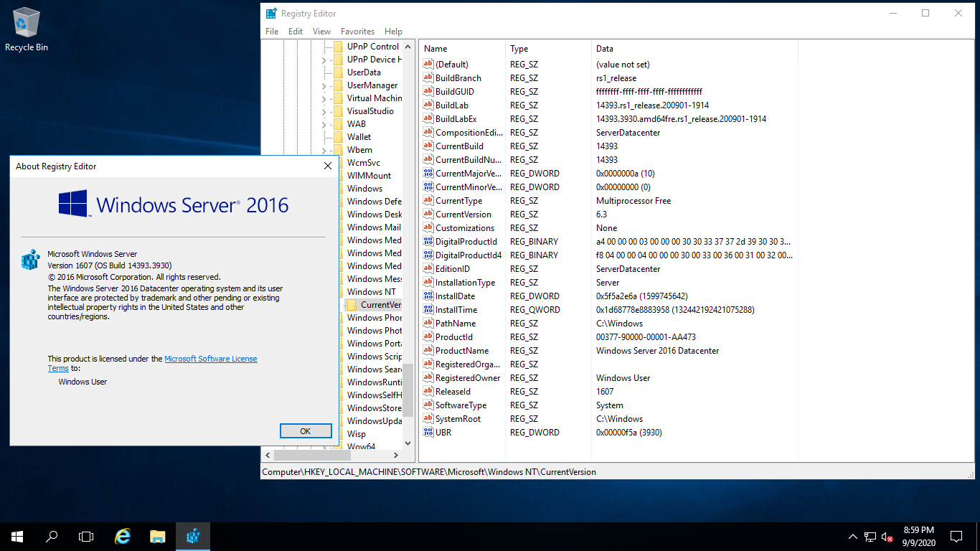Select the SystemRoot value name
The height and width of the screenshot is (551, 980).
click(458, 419)
